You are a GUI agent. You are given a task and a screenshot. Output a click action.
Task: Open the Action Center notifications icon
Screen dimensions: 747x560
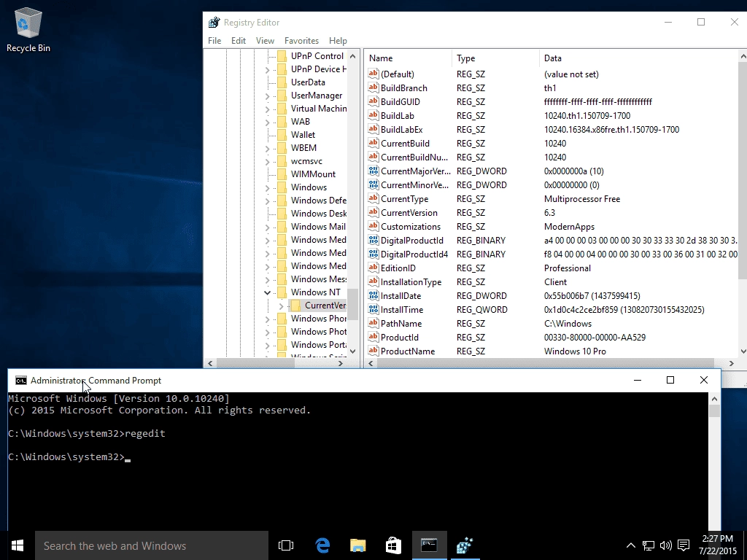(684, 545)
